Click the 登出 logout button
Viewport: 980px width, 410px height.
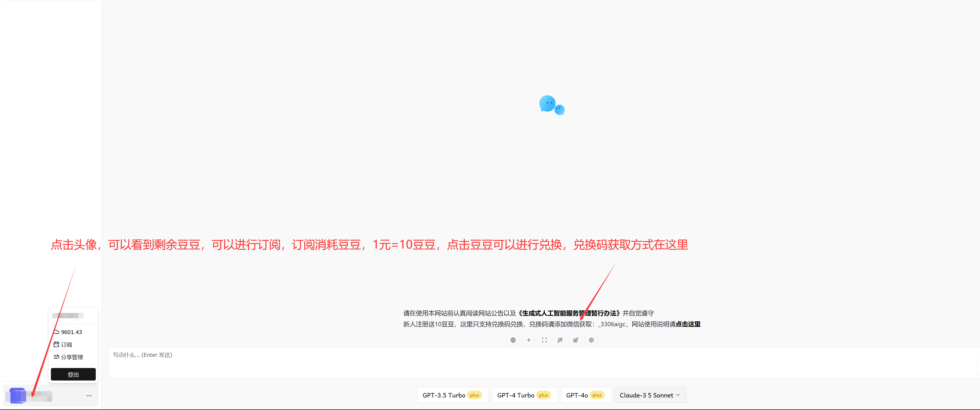[73, 374]
